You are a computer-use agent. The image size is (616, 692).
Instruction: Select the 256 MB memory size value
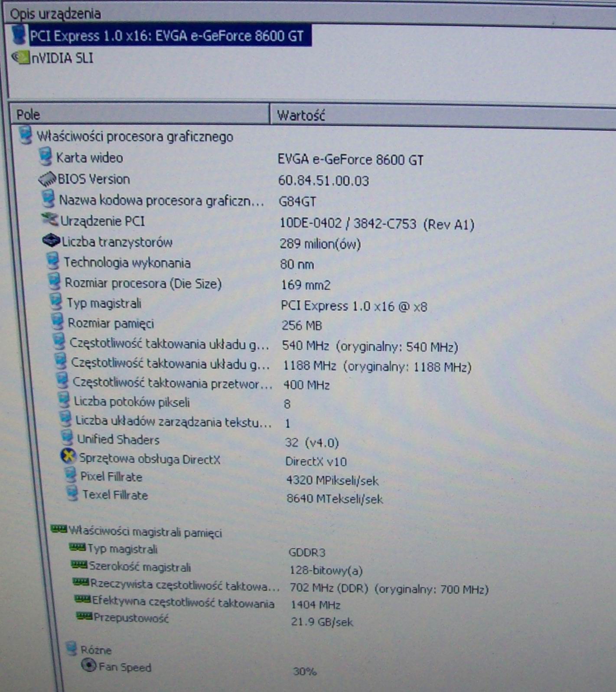(x=302, y=326)
